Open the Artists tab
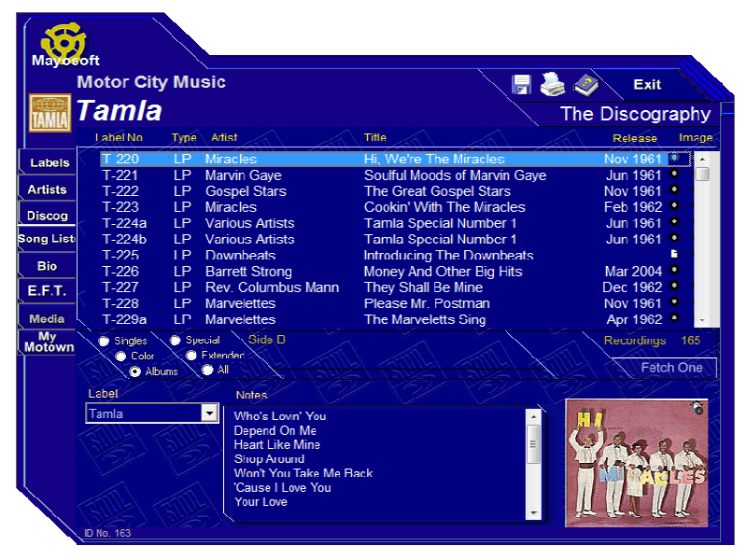The image size is (747, 560). pos(47,189)
